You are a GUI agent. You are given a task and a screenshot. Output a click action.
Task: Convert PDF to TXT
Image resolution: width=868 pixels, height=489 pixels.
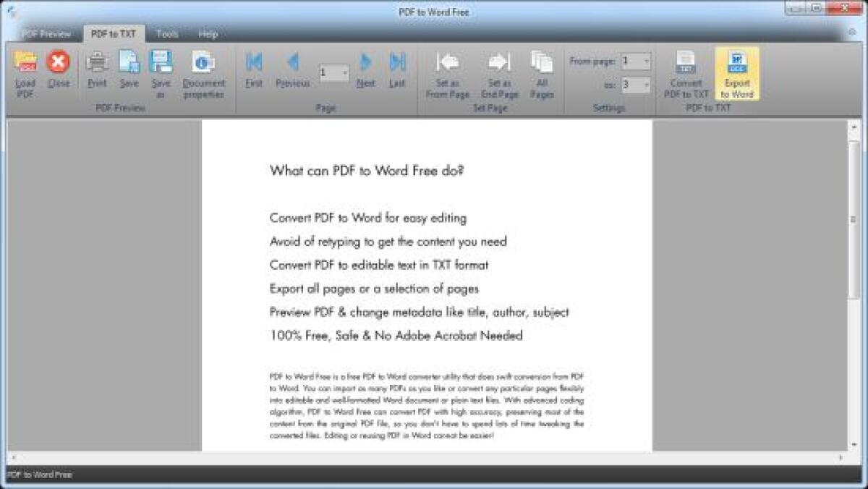[x=684, y=72]
